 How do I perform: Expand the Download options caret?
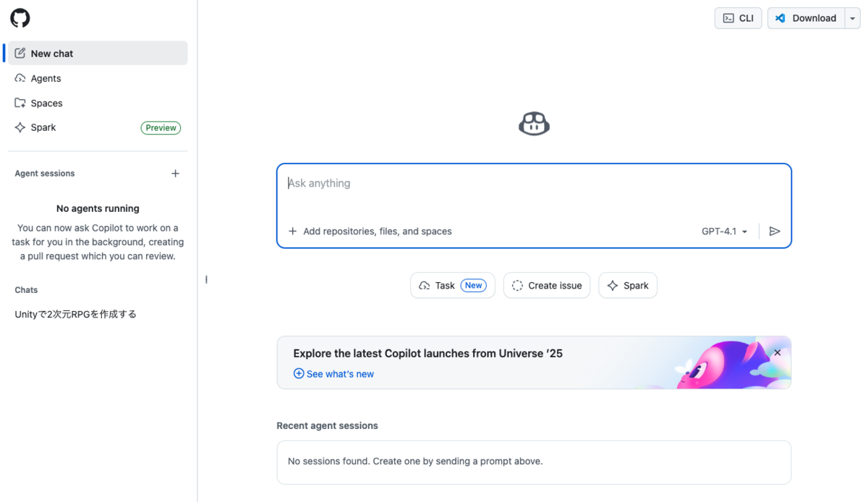coord(852,18)
